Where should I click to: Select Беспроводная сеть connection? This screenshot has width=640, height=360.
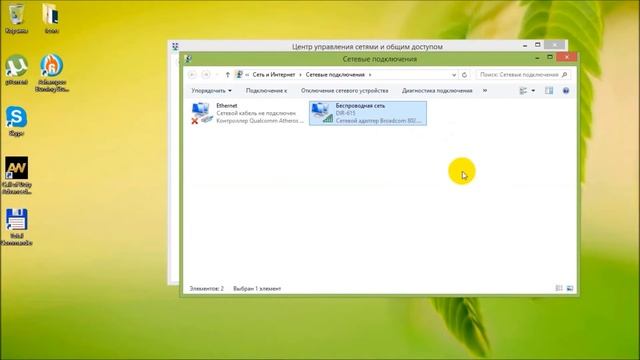coord(368,113)
